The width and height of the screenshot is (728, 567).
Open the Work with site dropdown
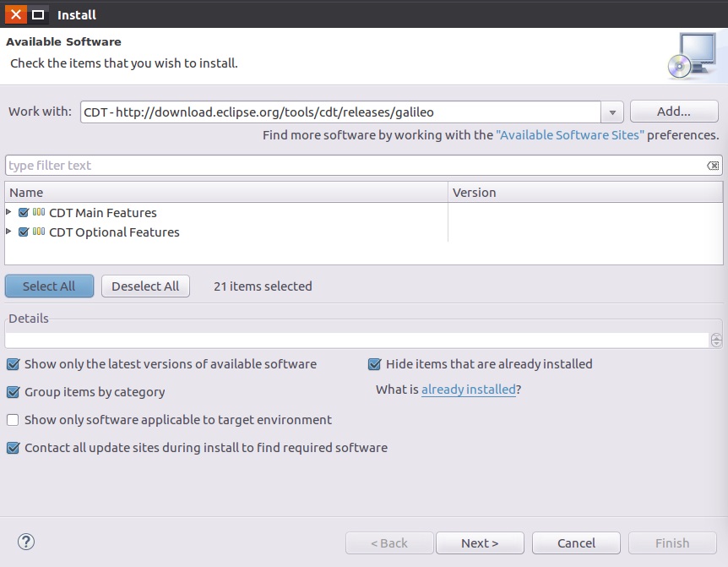612,112
